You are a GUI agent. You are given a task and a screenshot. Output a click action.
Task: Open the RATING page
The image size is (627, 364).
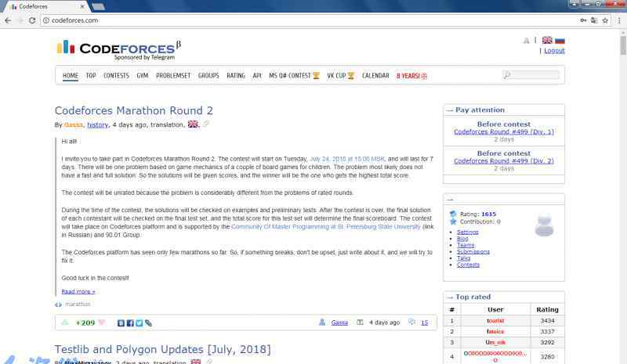pyautogui.click(x=236, y=75)
